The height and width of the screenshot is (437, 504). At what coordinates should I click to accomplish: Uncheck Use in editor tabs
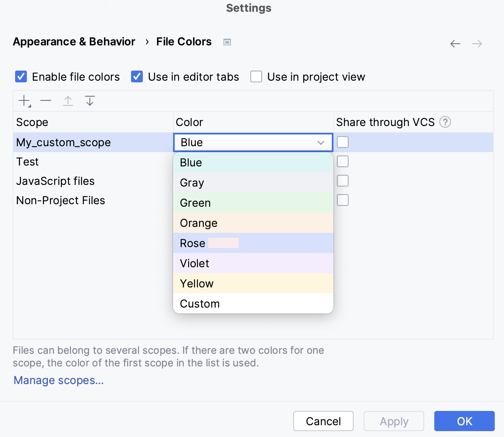tap(137, 77)
